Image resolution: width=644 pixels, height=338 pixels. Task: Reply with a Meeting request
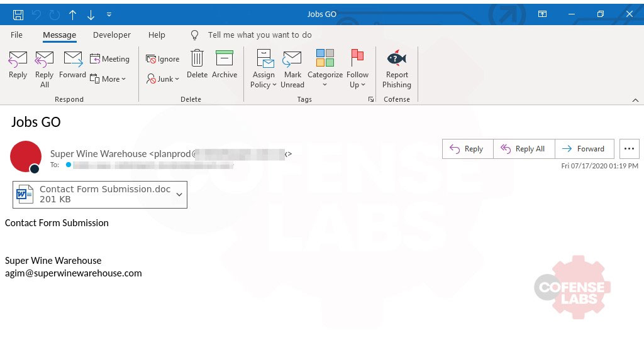coord(109,58)
